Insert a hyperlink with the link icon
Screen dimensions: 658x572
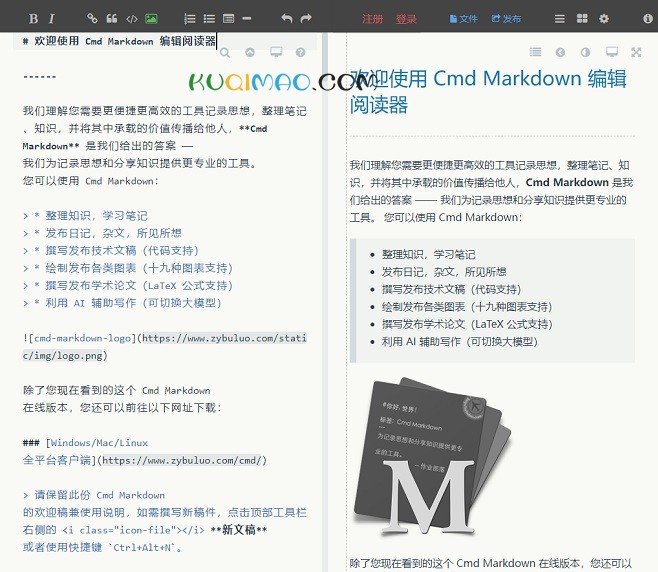click(92, 18)
